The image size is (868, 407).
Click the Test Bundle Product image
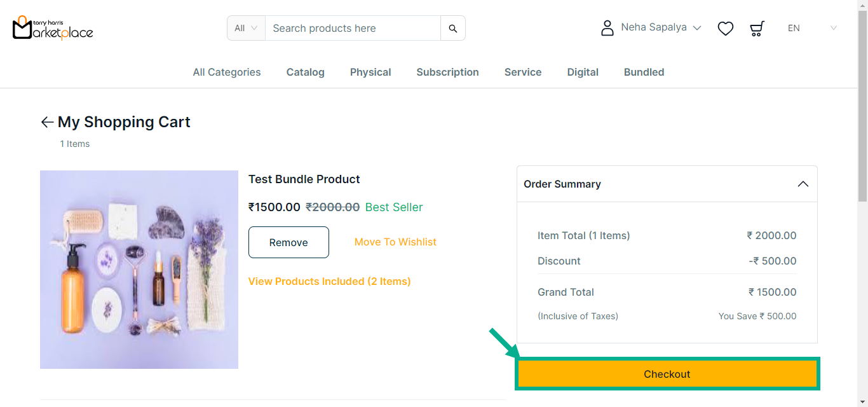[x=139, y=270]
